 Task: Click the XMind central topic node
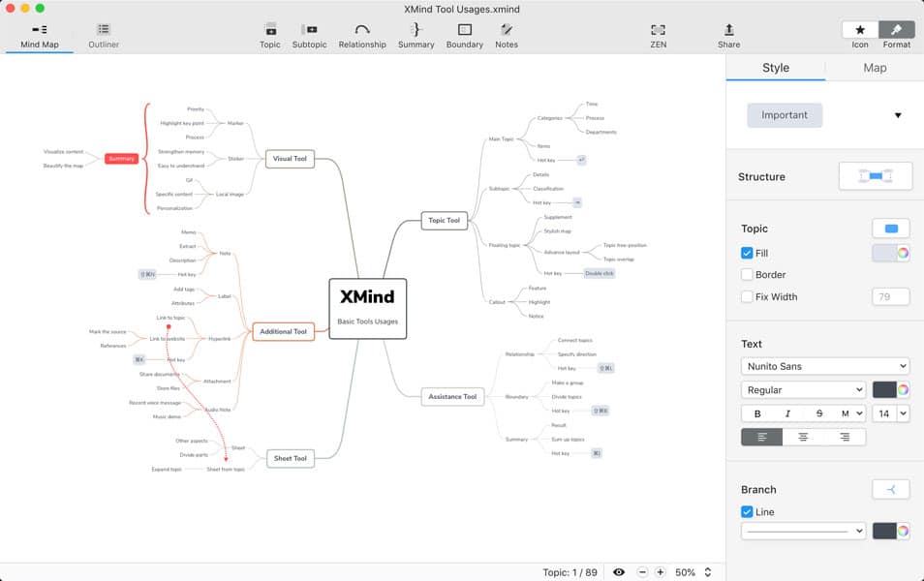click(368, 308)
